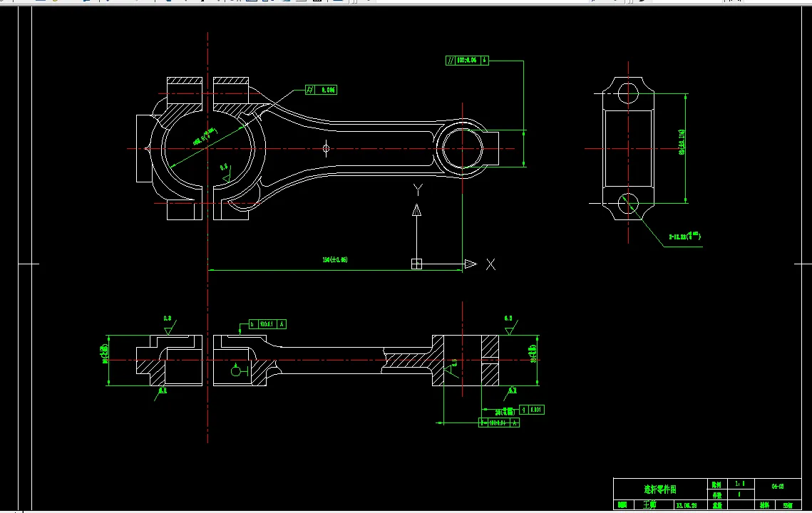
Task: Select the small-end bore circle
Action: coord(463,149)
